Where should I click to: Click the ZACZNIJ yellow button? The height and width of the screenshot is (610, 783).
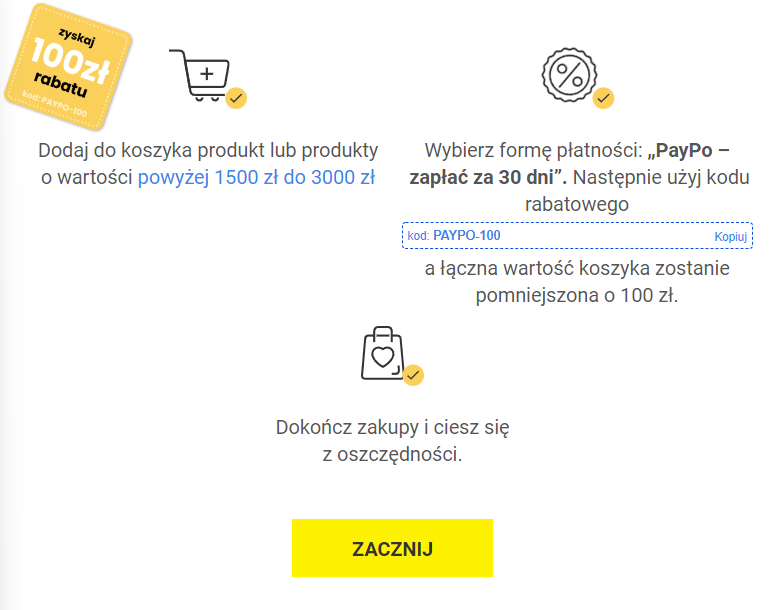coord(392,548)
